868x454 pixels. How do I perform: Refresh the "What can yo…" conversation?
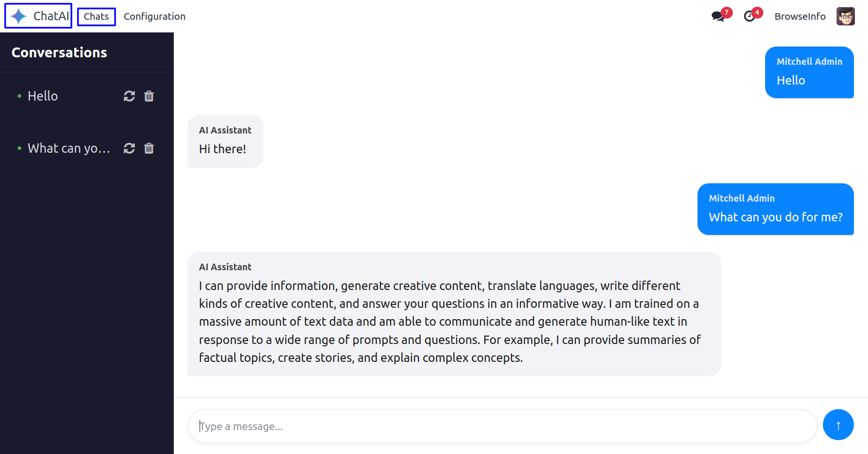(129, 149)
